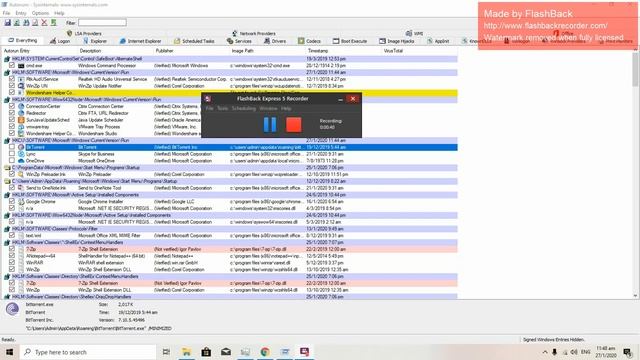Switch to the Network Providers tab
Screen dimensions: 640x360
point(253,33)
